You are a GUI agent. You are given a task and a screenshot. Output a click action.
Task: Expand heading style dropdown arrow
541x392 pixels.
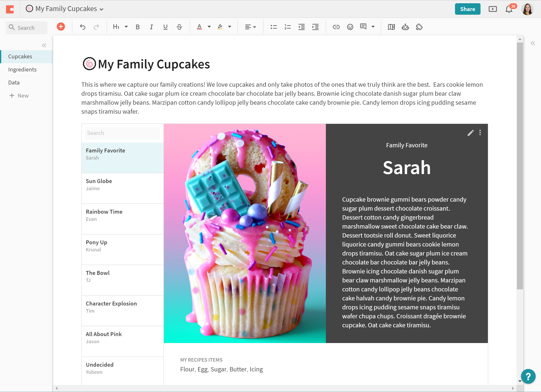[x=126, y=27]
